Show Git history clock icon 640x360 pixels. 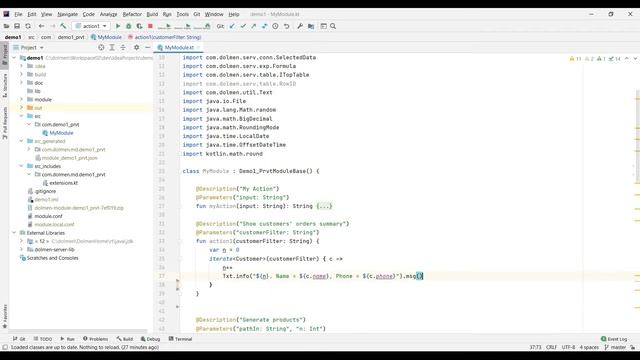click(276, 26)
